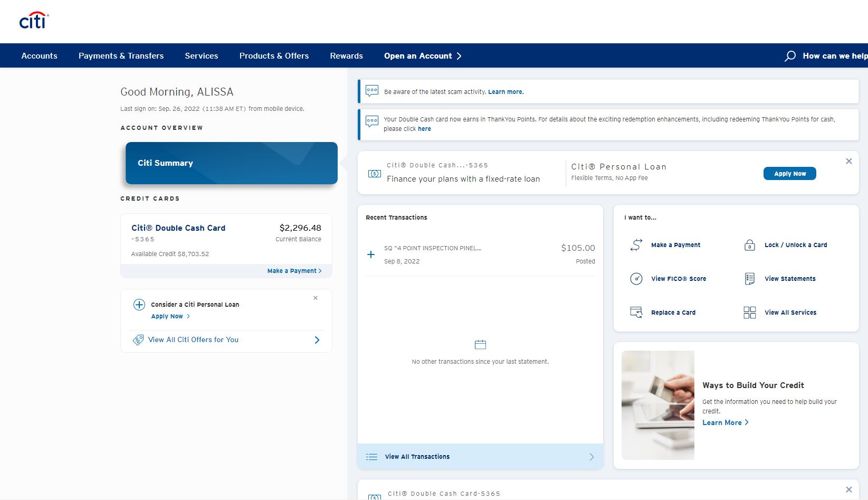
Task: Click View All Transactions text
Action: [417, 457]
